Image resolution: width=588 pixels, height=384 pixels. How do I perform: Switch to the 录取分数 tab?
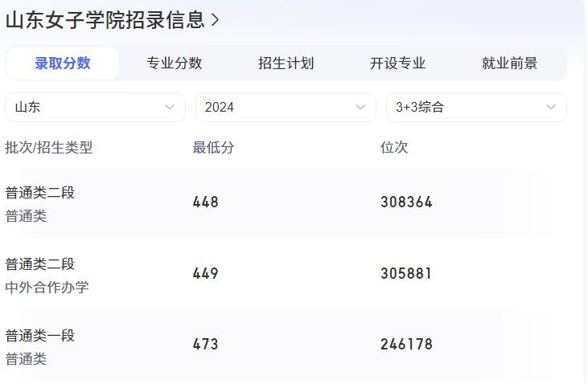coord(62,63)
